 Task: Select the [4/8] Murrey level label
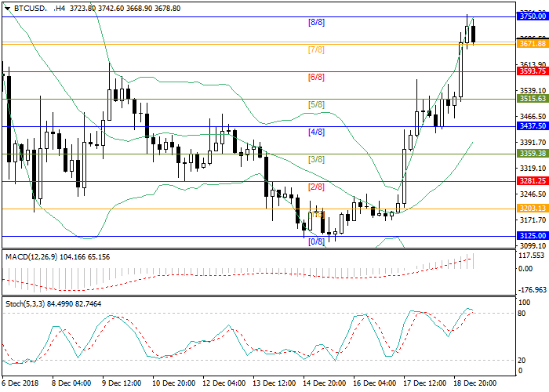(x=316, y=132)
